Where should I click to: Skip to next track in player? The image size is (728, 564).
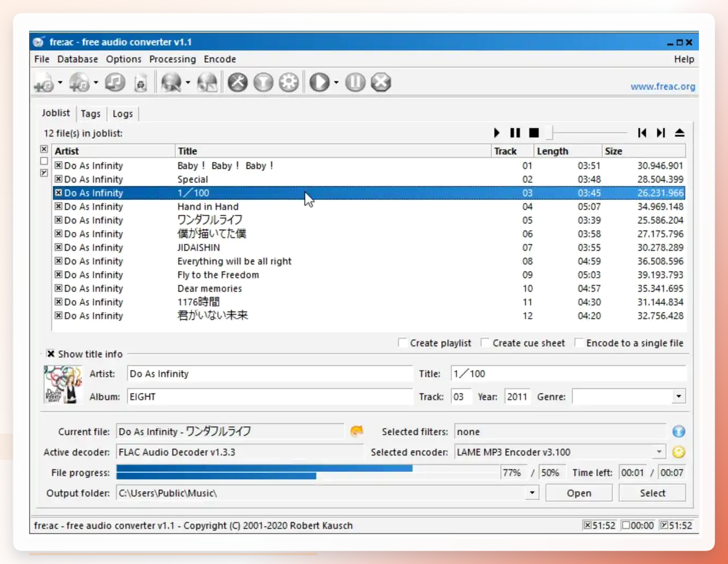click(661, 133)
